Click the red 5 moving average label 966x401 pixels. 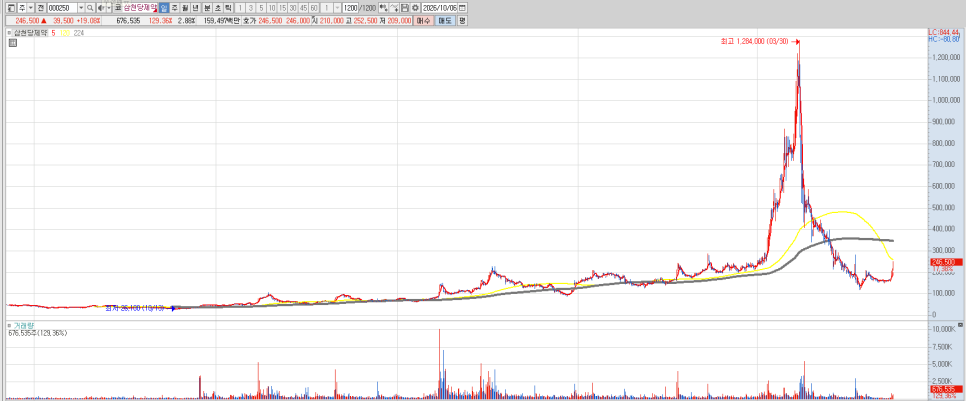click(x=54, y=33)
